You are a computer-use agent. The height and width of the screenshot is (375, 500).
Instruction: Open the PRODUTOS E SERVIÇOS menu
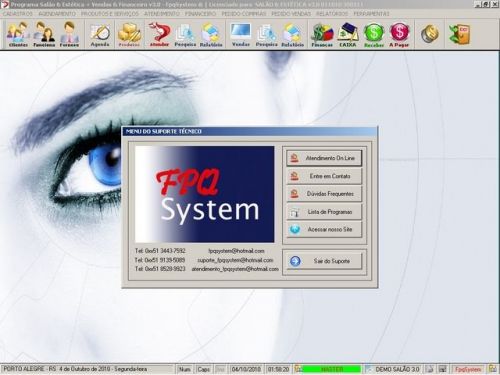[110, 14]
